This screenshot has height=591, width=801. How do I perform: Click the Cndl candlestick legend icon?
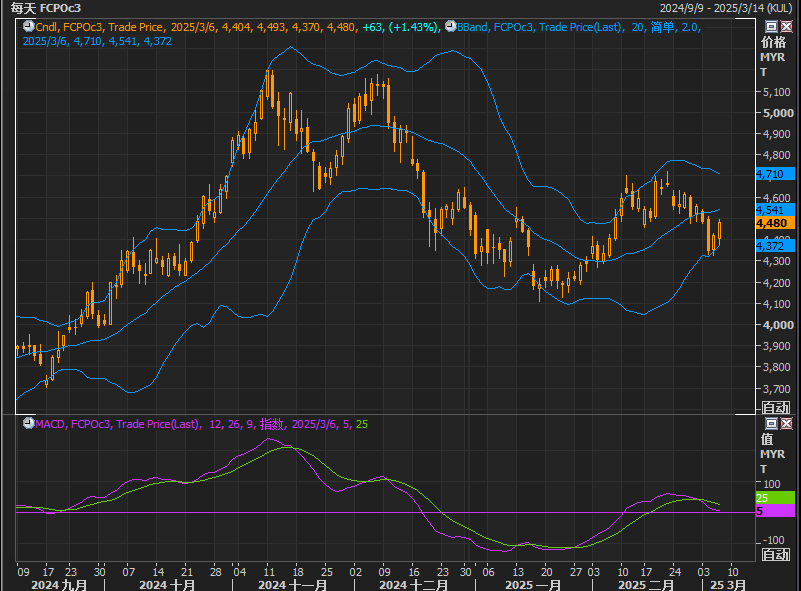(28, 27)
